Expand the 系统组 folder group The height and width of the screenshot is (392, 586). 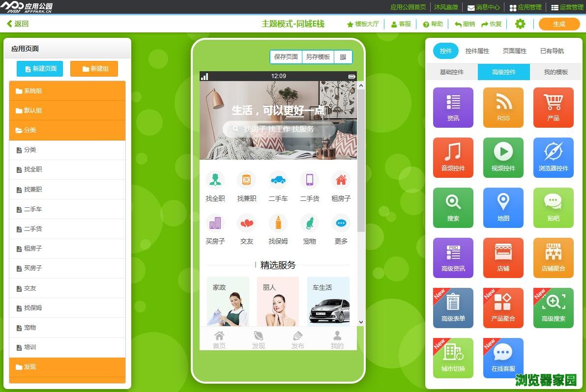coord(67,91)
